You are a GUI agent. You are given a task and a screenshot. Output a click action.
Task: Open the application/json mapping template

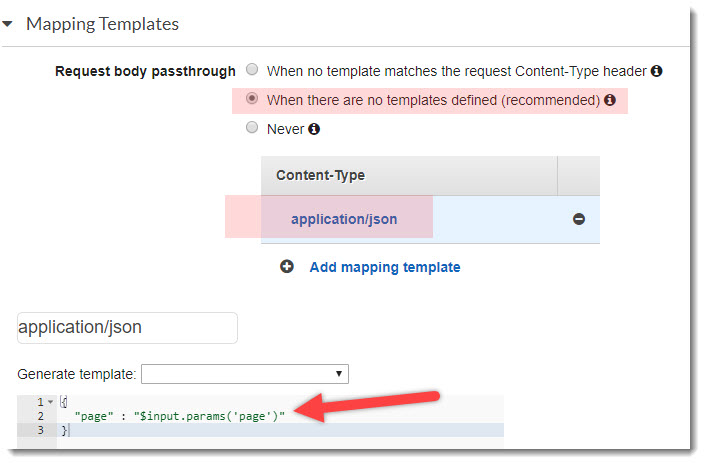coord(344,219)
